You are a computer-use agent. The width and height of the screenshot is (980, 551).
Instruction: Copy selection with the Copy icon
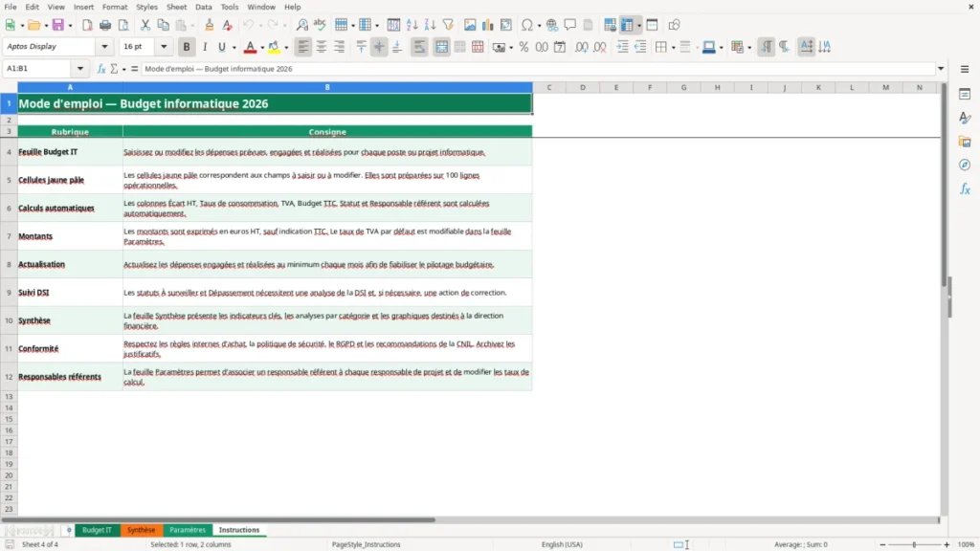tap(163, 25)
